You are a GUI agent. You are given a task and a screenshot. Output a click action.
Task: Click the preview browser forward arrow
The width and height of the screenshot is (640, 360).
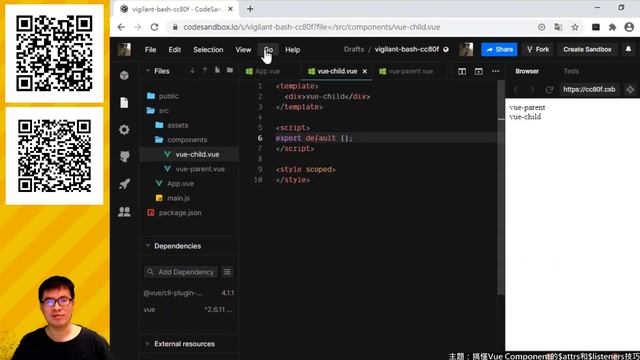pos(532,89)
